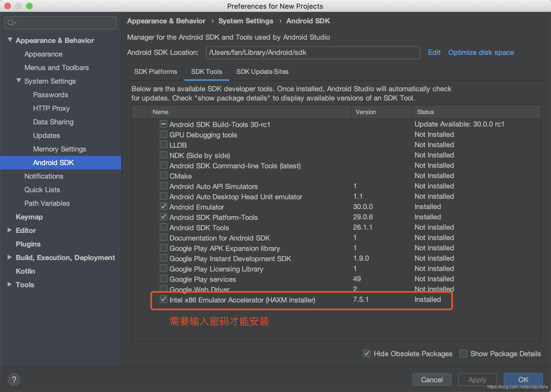Viewport: 551px width, 392px height.
Task: Check Android SDK Command-line Tools checkbox
Action: tap(163, 165)
